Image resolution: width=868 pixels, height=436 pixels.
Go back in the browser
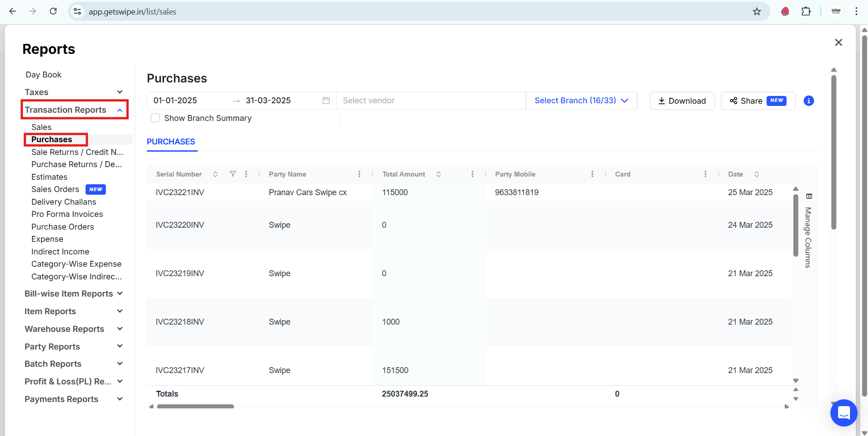(13, 11)
